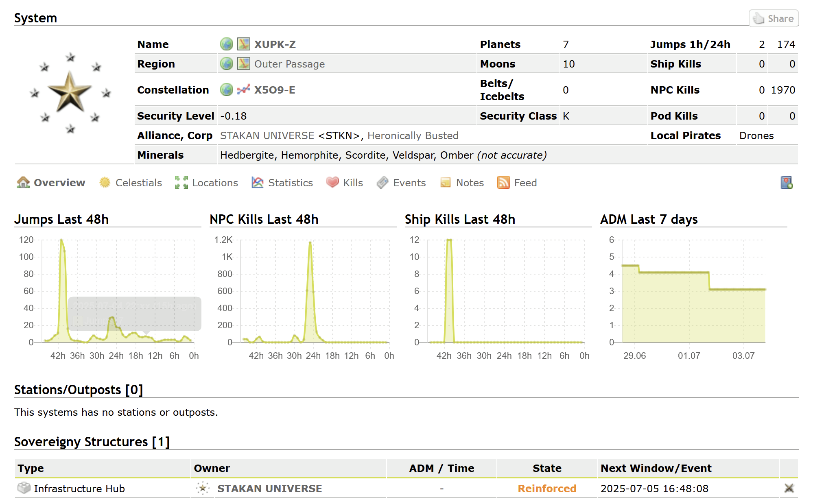Click the constellation graph icon near X5O9-E

point(243,89)
